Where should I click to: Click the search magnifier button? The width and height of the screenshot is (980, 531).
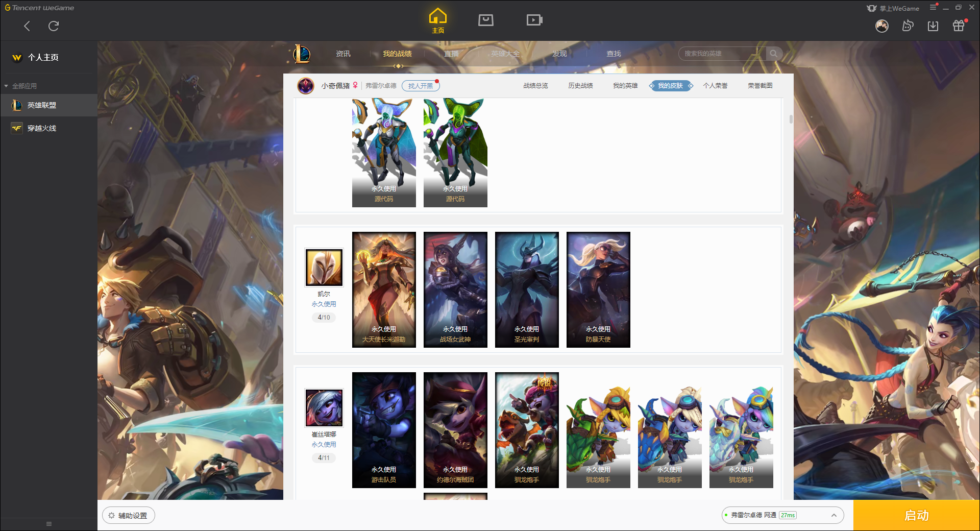pos(774,54)
